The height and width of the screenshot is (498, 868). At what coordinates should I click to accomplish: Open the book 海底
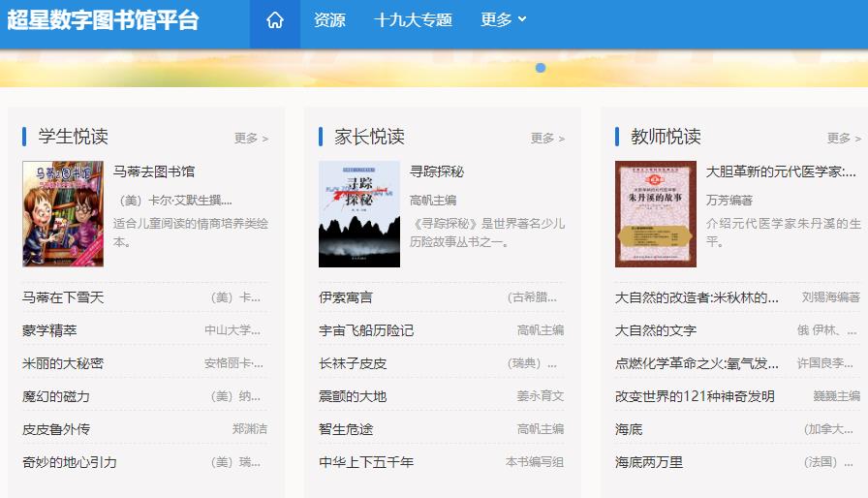[x=629, y=429]
